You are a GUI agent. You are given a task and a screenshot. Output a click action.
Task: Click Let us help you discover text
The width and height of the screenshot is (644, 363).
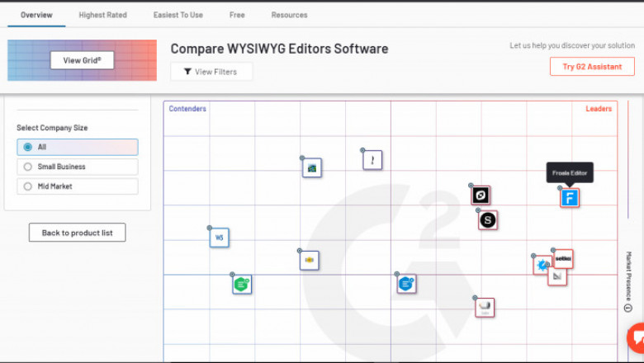point(572,45)
